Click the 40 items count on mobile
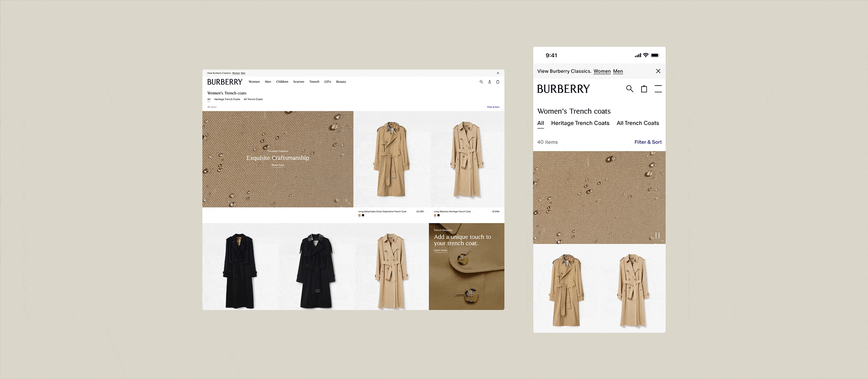 point(547,142)
